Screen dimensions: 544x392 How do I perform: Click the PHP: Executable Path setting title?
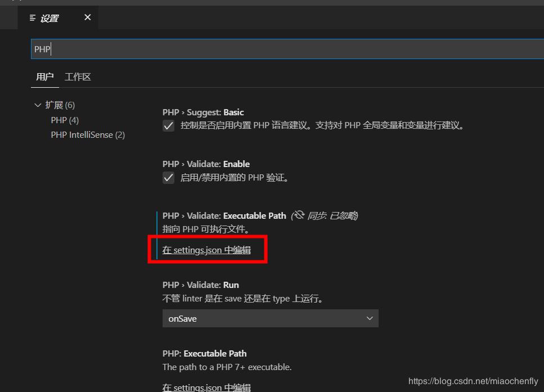point(204,354)
